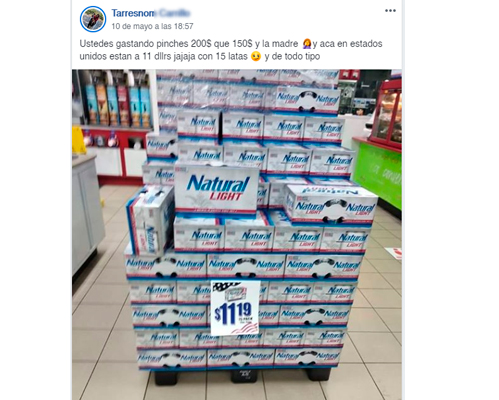Click the $11.19 price sign in photo
The height and width of the screenshot is (400, 499).
tap(235, 307)
